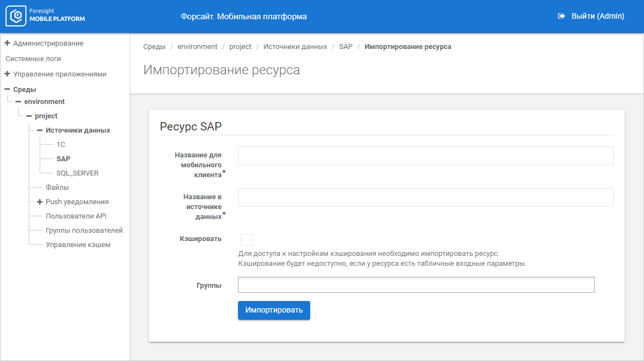
Task: Collapse the Источники данных node
Action: pyautogui.click(x=40, y=130)
